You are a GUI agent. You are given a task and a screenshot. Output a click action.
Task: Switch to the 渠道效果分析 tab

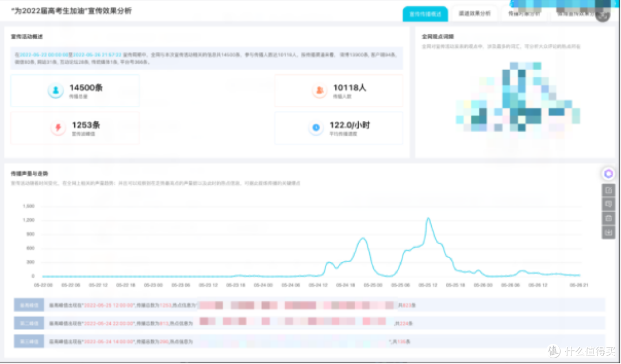click(x=474, y=14)
